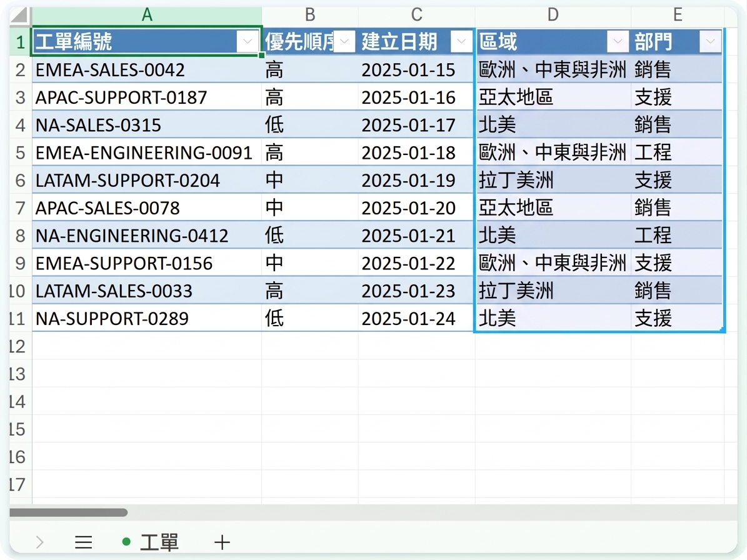Select cell APAC-SALES-0078
The image size is (747, 560).
click(147, 207)
